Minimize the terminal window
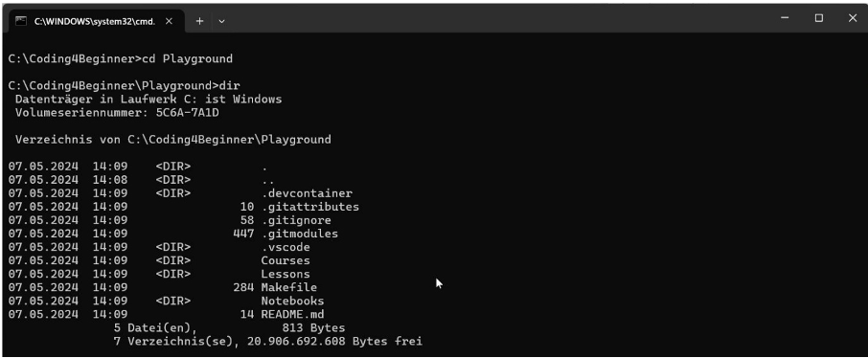 785,18
